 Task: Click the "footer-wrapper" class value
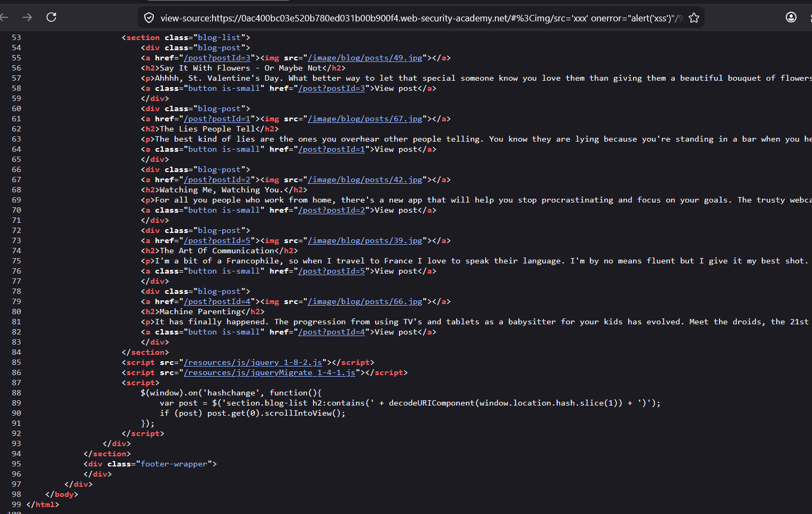174,464
